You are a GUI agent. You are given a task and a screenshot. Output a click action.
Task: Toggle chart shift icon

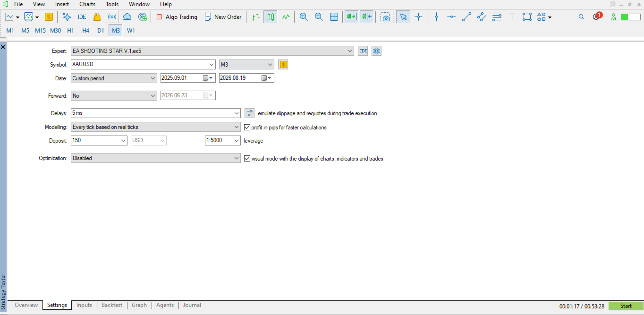coord(367,17)
